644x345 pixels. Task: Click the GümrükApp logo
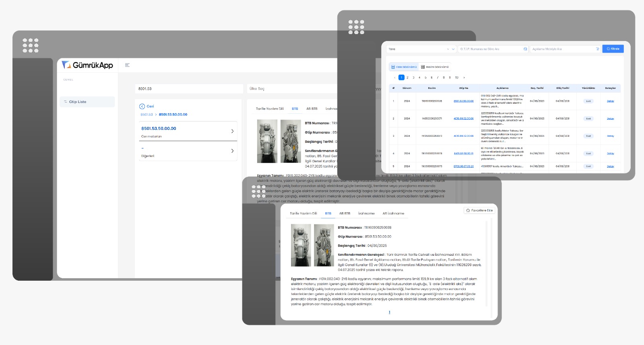(88, 65)
